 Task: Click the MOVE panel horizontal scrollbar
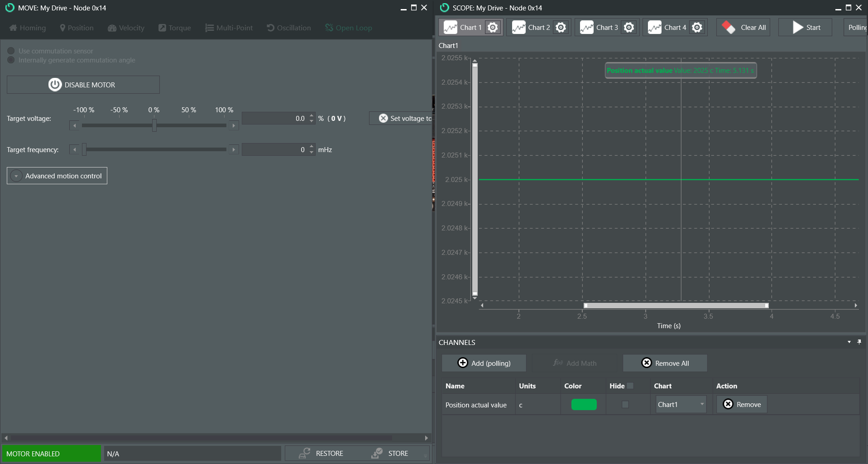click(x=201, y=438)
